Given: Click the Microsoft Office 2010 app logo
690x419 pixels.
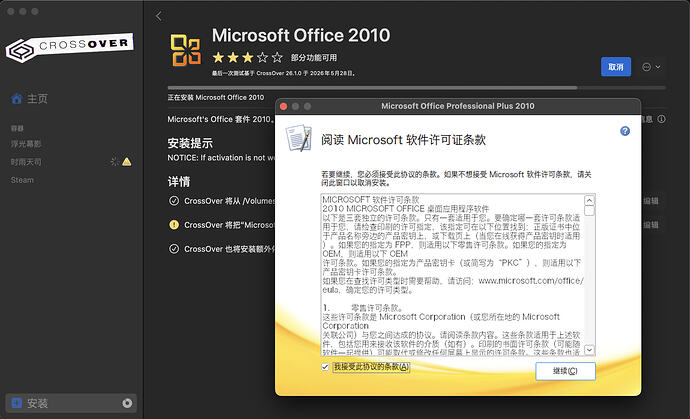Looking at the screenshot, I should pos(185,50).
